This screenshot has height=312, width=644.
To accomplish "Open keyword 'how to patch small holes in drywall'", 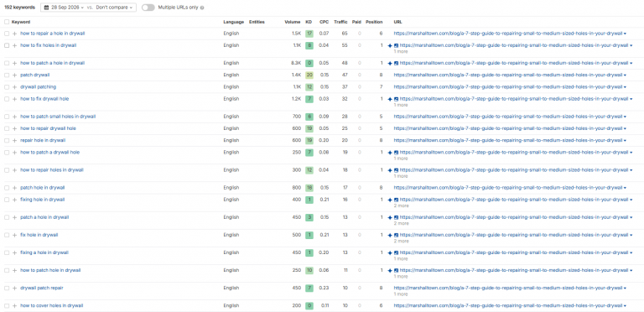I will 58,117.
